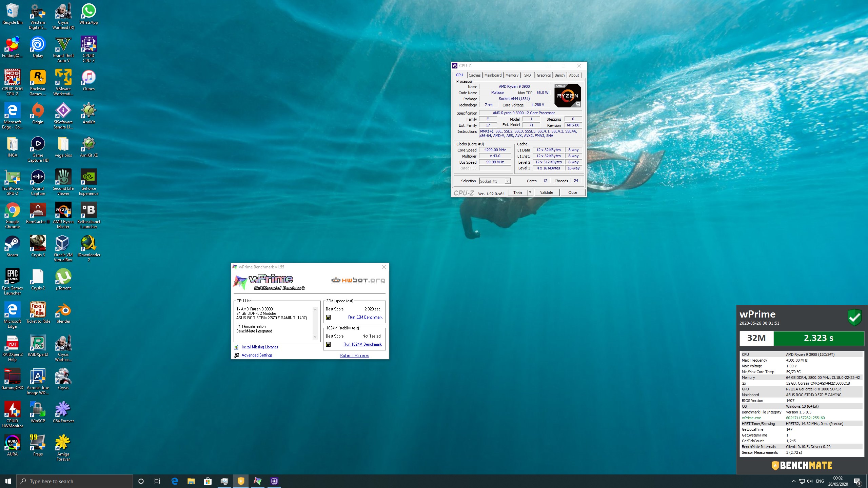
Task: Select the Google Chrome desktop icon
Action: (x=12, y=216)
